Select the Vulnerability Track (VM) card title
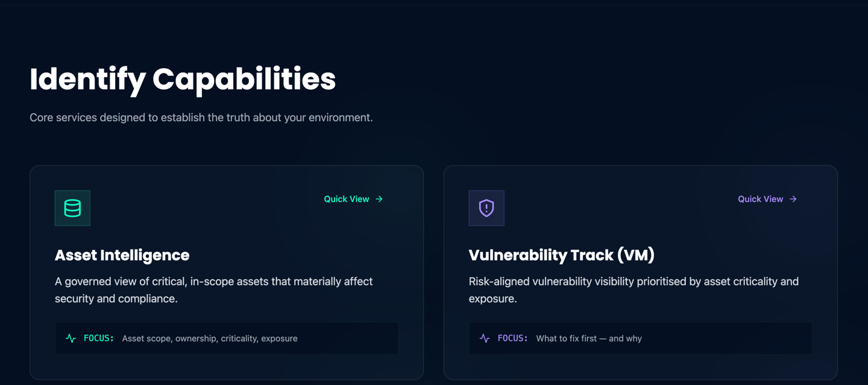The image size is (868, 385). point(561,255)
